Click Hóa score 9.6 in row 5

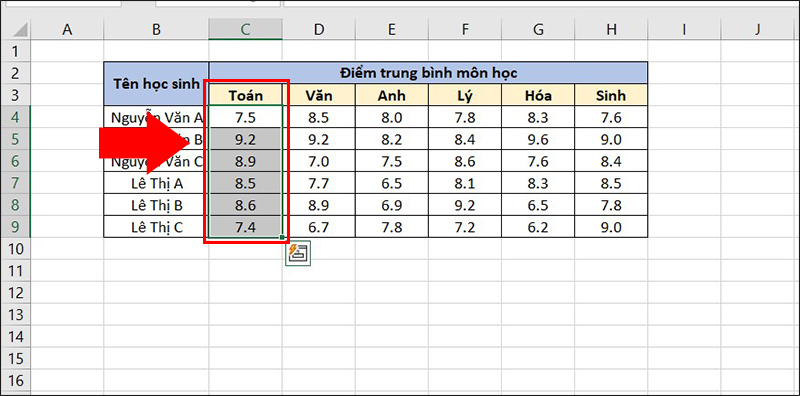point(538,139)
